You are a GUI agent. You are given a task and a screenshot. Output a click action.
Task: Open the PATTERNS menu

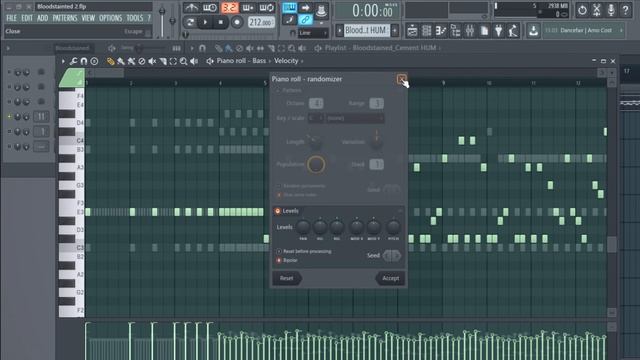pos(65,18)
